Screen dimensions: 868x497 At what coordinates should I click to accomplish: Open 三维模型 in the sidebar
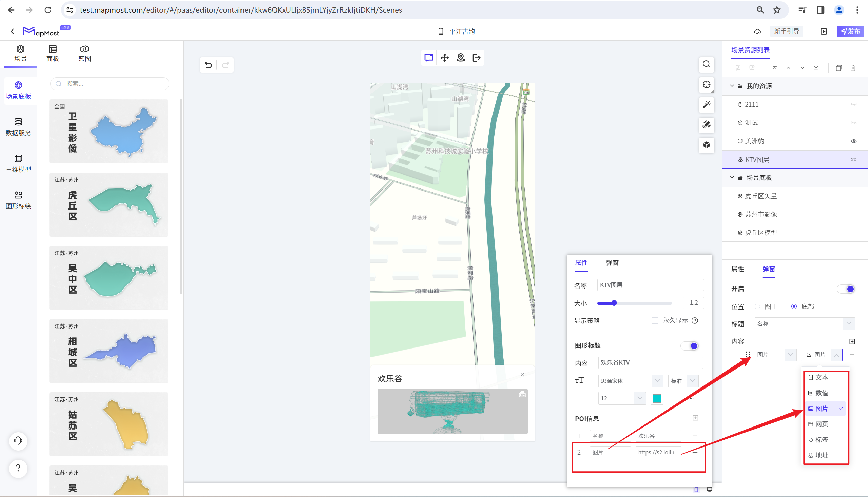[18, 163]
